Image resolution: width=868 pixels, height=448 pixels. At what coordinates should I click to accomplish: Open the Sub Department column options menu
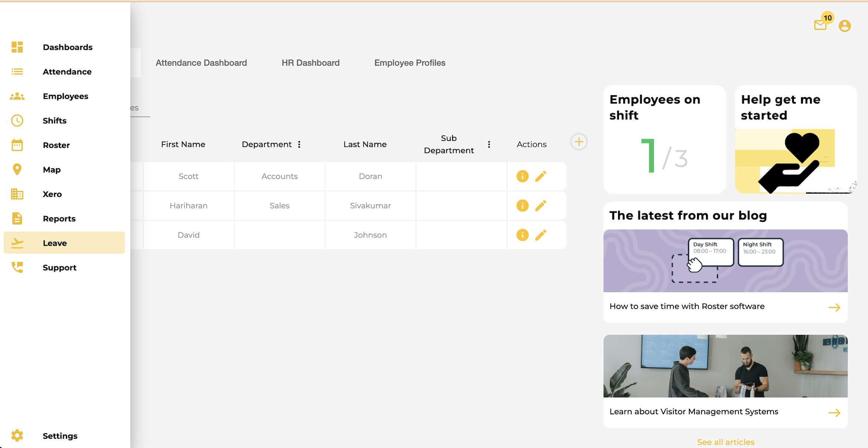point(489,144)
